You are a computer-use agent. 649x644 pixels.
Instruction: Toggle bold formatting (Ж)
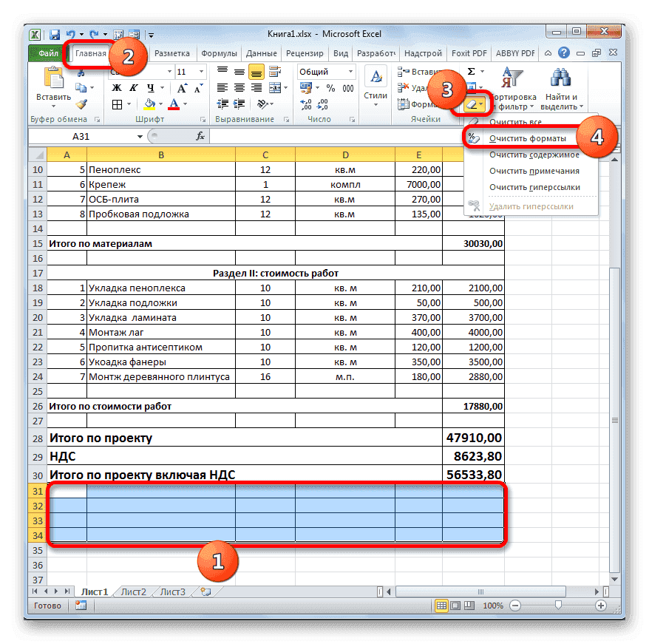(115, 88)
